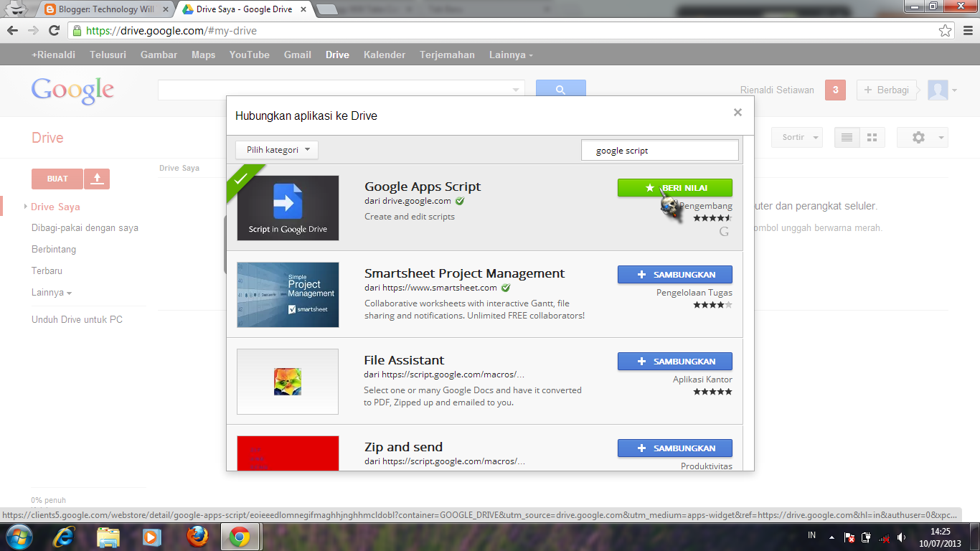Image resolution: width=980 pixels, height=551 pixels.
Task: Open the Google Apps Script title link
Action: pyautogui.click(x=423, y=187)
